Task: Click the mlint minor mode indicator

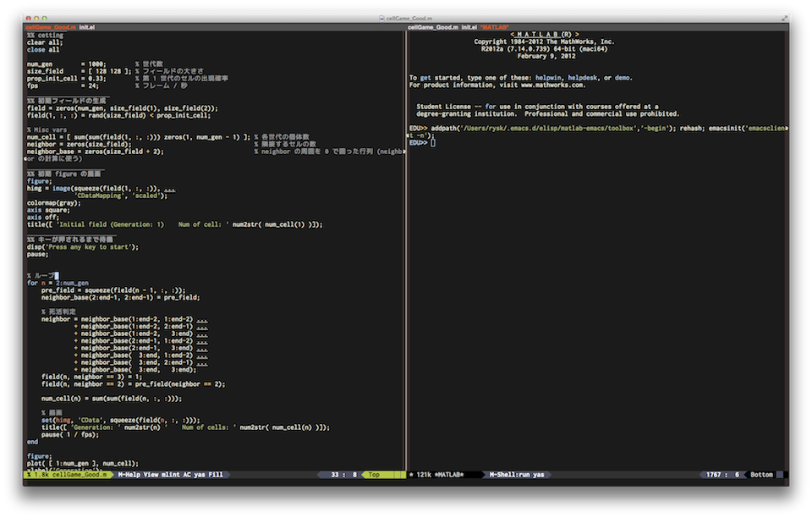Action: (x=170, y=475)
